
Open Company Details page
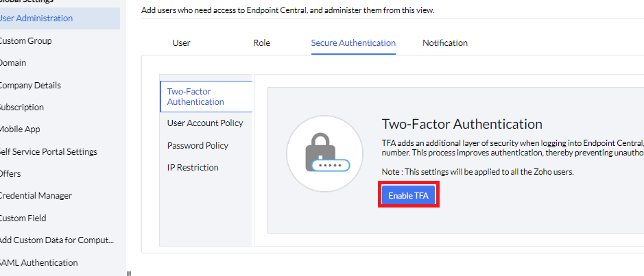point(29,85)
